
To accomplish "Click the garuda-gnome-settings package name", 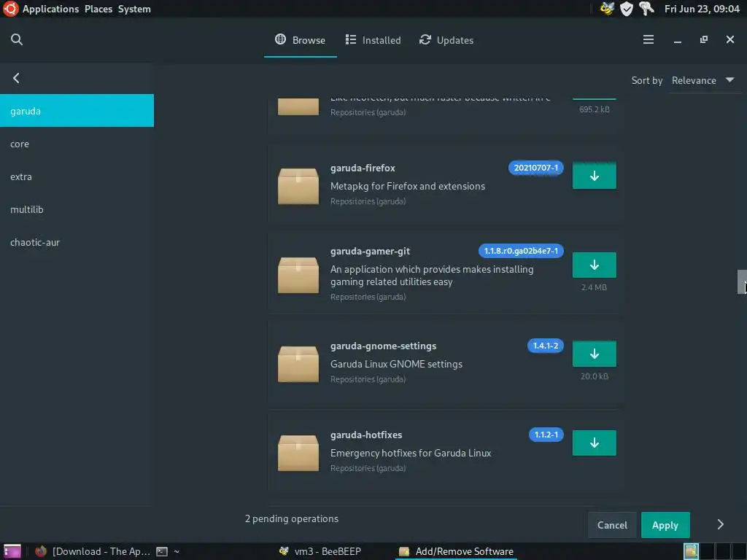I will tap(384, 346).
